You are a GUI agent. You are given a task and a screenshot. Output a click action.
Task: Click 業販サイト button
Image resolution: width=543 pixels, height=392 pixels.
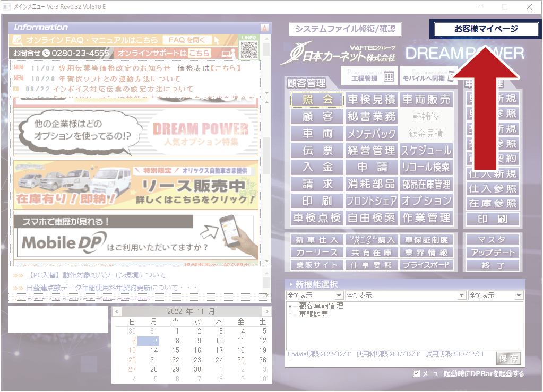pyautogui.click(x=317, y=265)
